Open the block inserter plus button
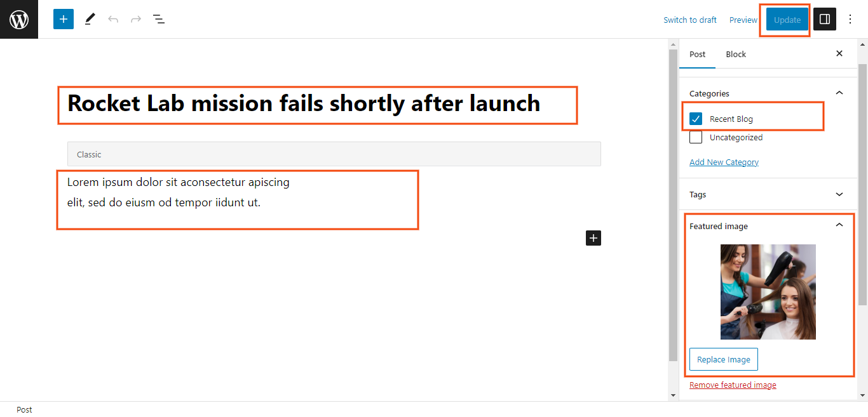 (64, 19)
